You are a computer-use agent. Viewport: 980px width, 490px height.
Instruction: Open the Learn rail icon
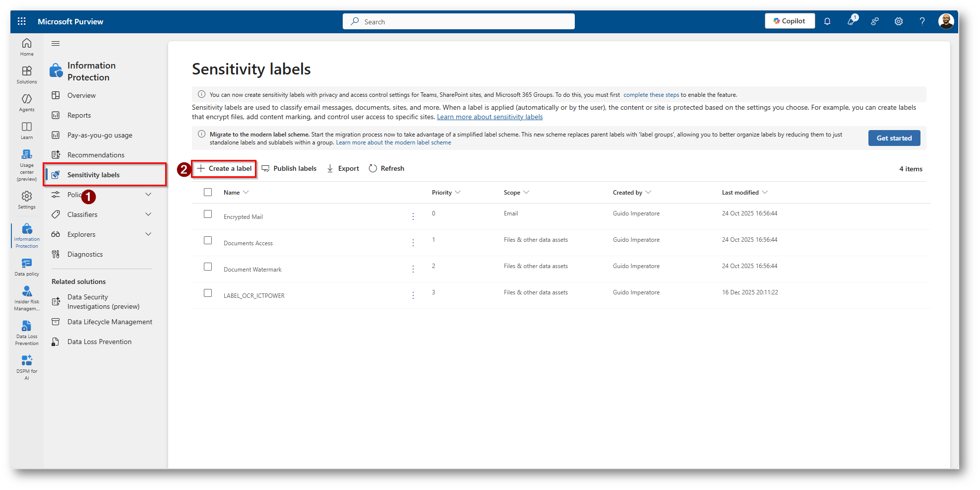coord(27,131)
